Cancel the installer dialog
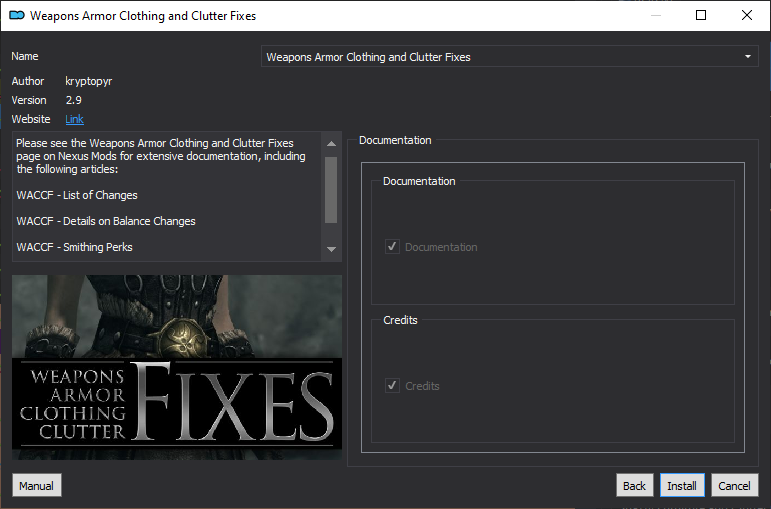The width and height of the screenshot is (771, 509). tap(734, 485)
